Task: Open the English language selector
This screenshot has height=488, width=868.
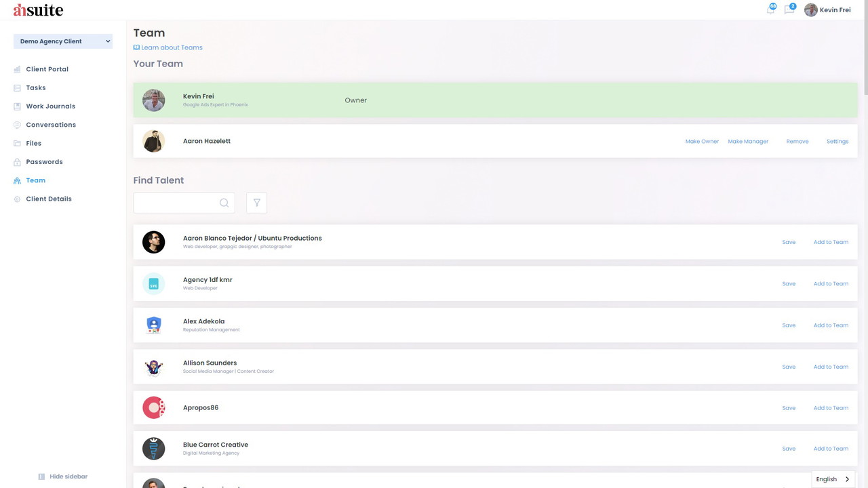Action: [833, 479]
